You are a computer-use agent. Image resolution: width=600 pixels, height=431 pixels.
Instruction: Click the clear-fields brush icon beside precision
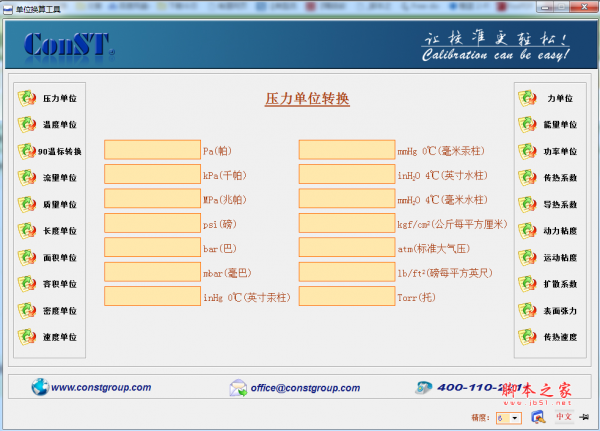point(538,417)
